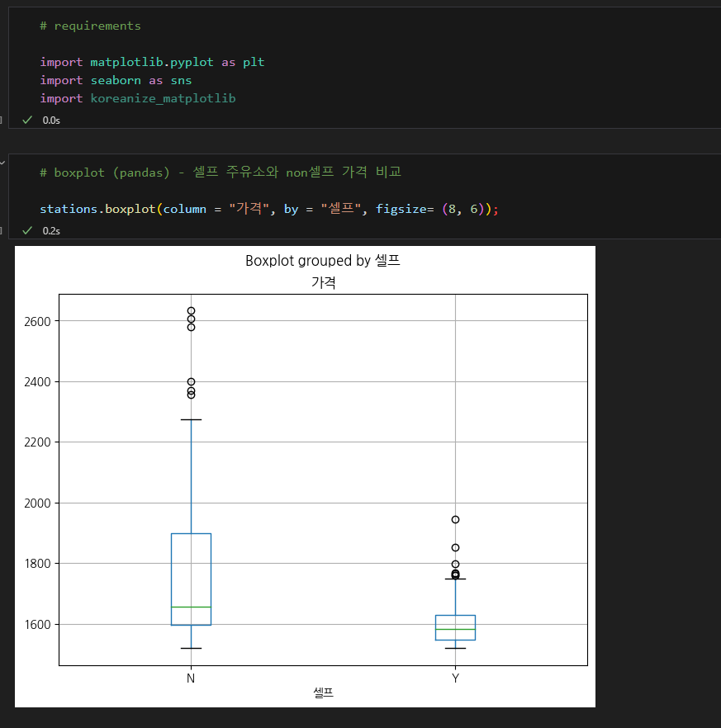Viewport: 721px width, 728px height.
Task: Click the 2600 y-axis tick label
Action: 37,321
